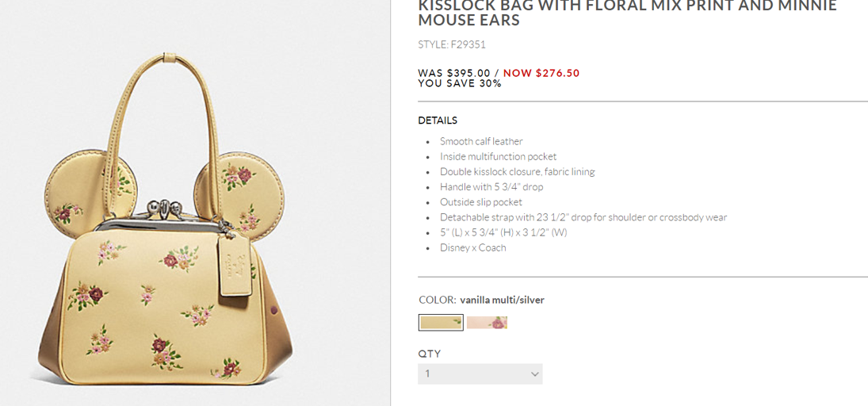Click the COLOR label above the swatches

[x=437, y=300]
